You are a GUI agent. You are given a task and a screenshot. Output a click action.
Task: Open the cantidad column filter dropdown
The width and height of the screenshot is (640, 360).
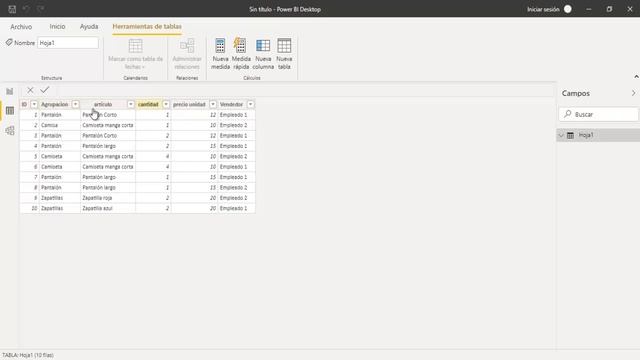166,104
